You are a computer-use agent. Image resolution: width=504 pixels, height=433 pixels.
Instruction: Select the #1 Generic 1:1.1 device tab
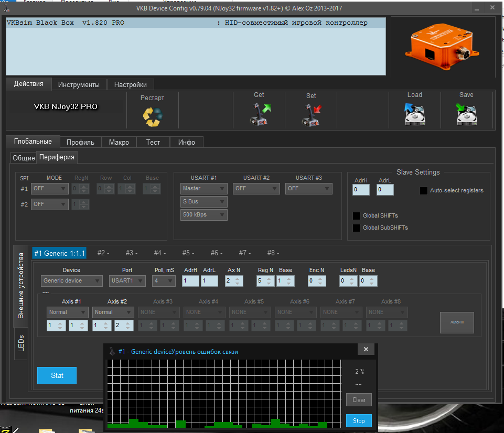[59, 253]
